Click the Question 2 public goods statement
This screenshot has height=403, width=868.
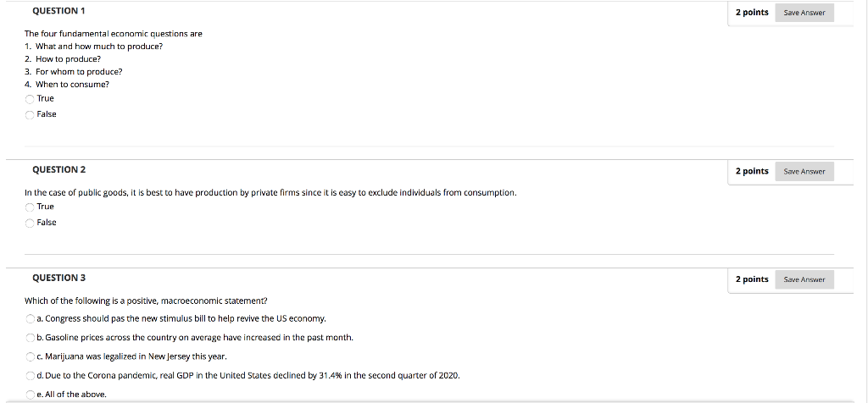click(270, 193)
